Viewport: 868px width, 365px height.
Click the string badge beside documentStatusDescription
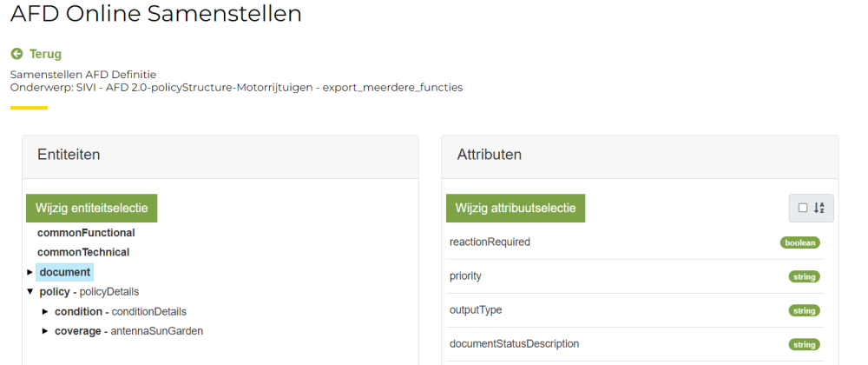804,344
